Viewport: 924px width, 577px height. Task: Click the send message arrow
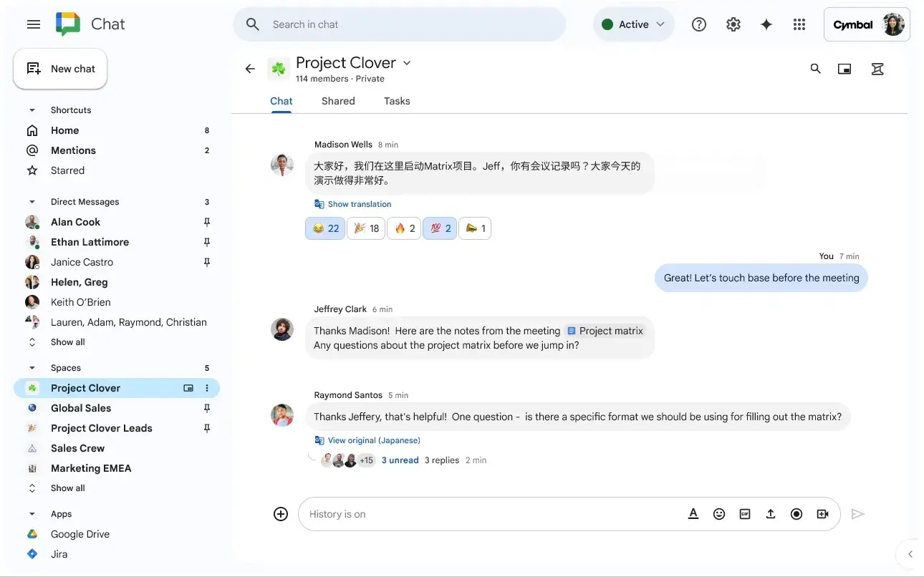pos(858,514)
